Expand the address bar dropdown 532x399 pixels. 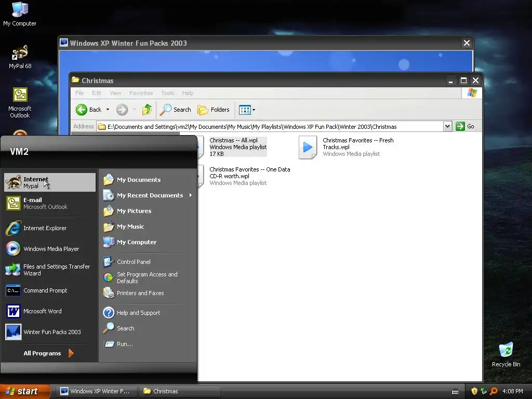click(x=447, y=126)
